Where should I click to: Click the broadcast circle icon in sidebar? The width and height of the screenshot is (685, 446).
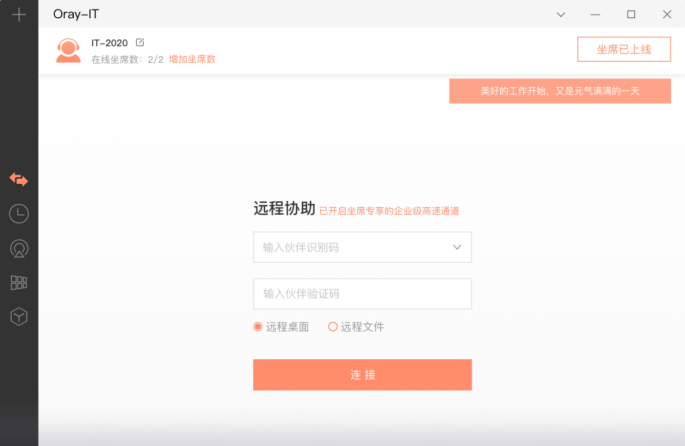(x=18, y=248)
